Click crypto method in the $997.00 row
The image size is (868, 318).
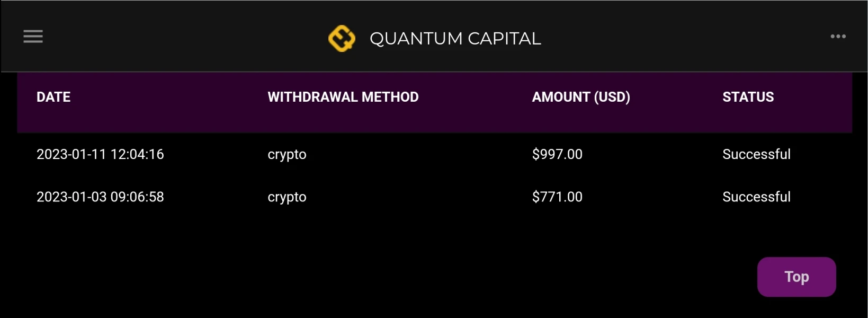[287, 155]
